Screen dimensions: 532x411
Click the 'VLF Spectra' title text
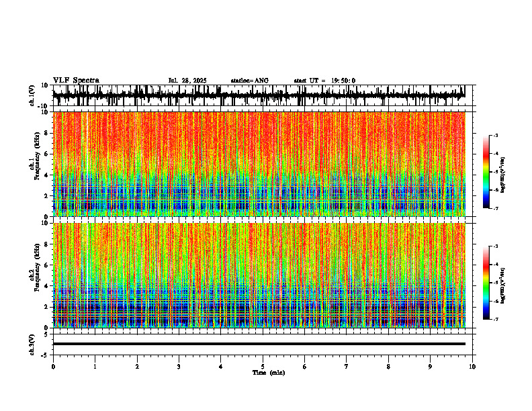(76, 81)
